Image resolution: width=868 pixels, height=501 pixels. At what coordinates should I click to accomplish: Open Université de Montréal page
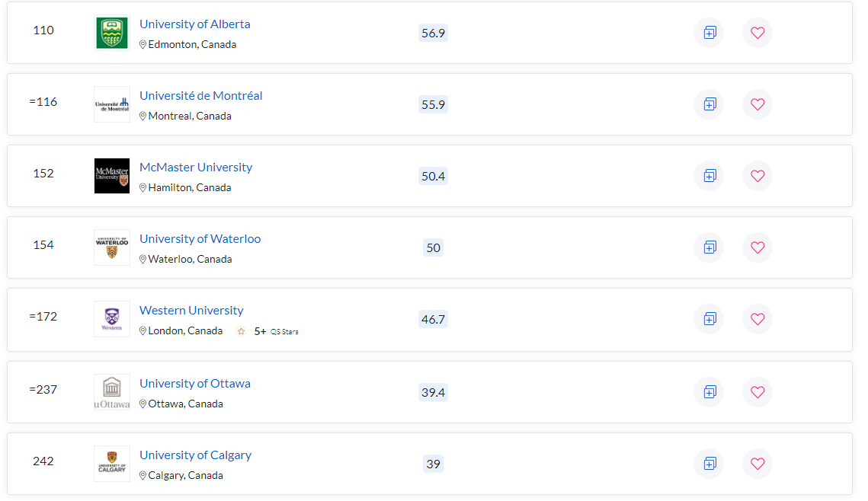point(201,96)
